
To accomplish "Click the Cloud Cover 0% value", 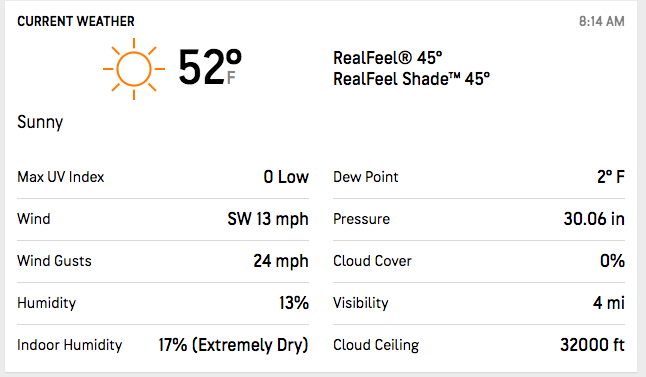I will [612, 261].
